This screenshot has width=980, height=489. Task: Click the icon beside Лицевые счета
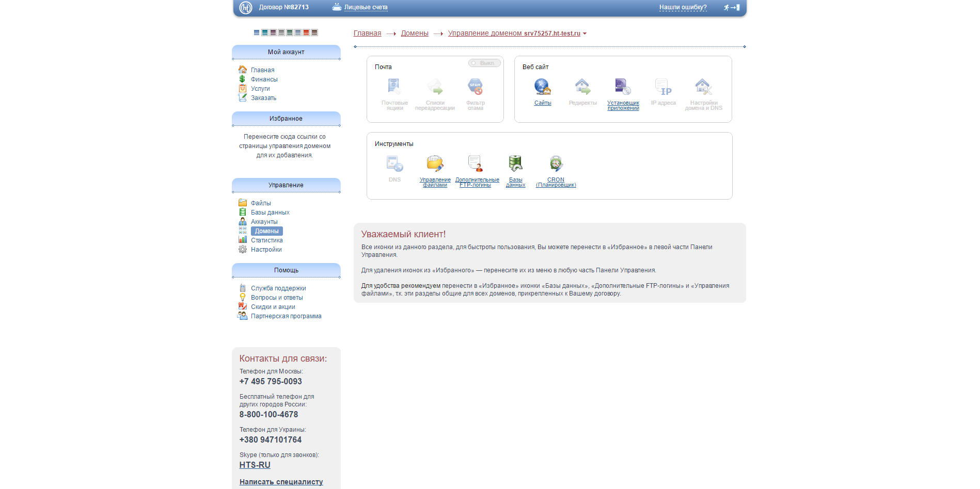click(x=337, y=7)
